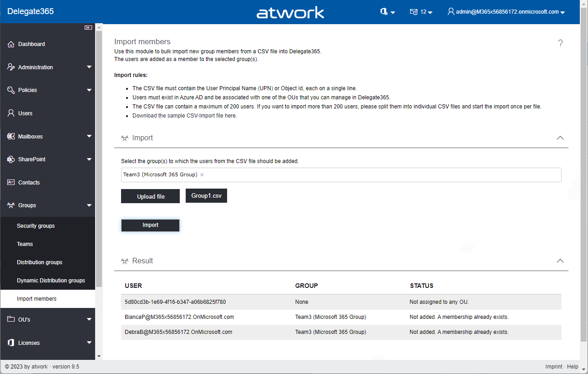Image resolution: width=588 pixels, height=374 pixels.
Task: Click the sidebar scrollbar thumb
Action: [99, 159]
